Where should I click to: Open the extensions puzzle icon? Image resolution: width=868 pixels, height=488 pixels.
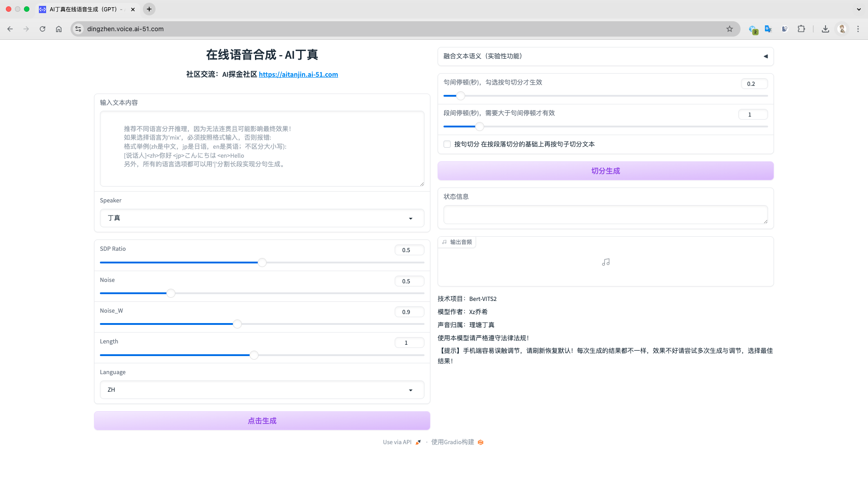[801, 29]
